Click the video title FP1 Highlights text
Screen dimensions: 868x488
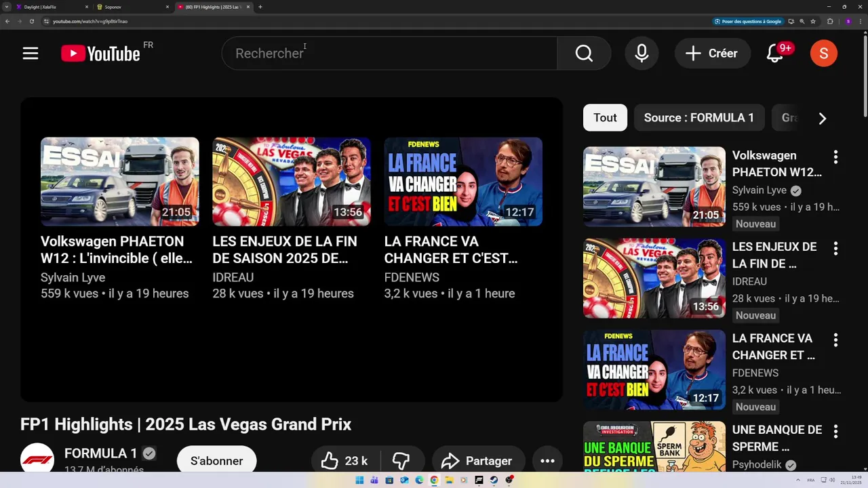[x=186, y=424]
